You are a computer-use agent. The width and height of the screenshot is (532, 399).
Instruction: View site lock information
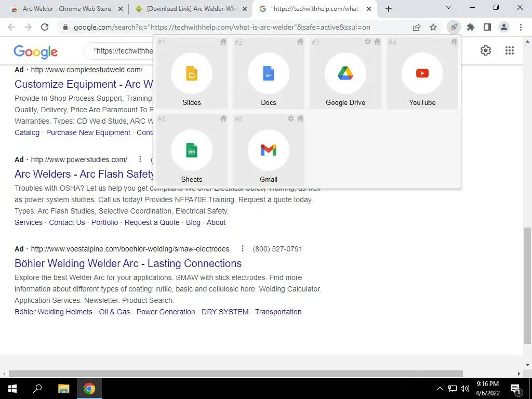tap(65, 27)
